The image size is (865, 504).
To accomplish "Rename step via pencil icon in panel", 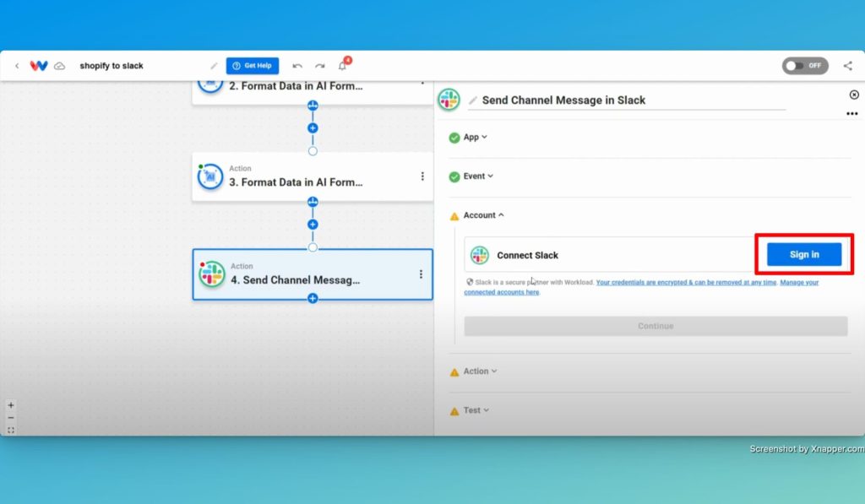I will 473,100.
